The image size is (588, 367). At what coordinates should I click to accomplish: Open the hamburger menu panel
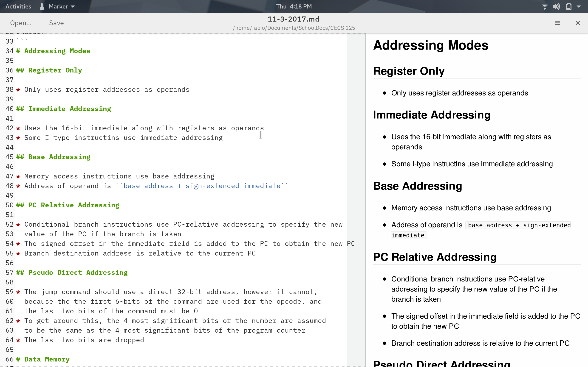point(557,23)
